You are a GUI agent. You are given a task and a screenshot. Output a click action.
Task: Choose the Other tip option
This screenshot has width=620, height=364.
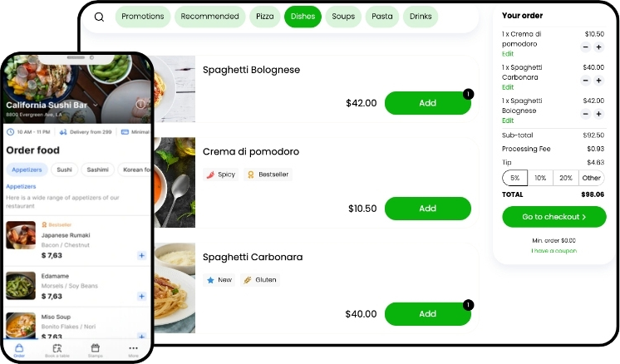pos(591,178)
